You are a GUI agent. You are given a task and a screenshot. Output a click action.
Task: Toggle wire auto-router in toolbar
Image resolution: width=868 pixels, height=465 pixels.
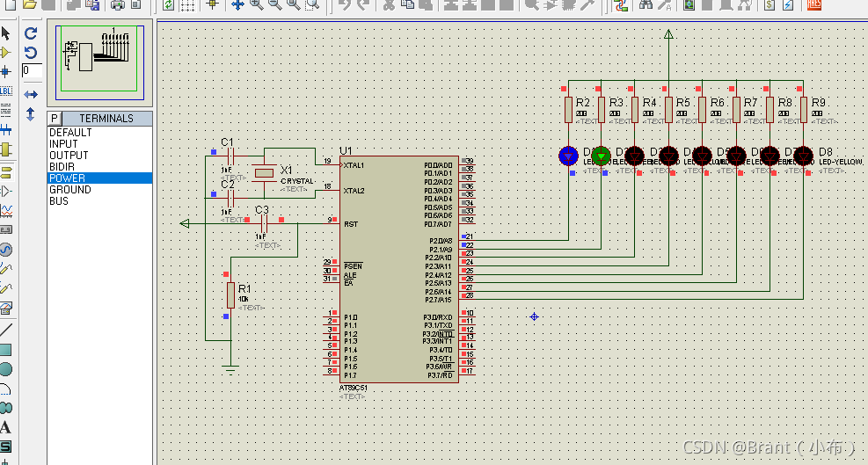[622, 5]
